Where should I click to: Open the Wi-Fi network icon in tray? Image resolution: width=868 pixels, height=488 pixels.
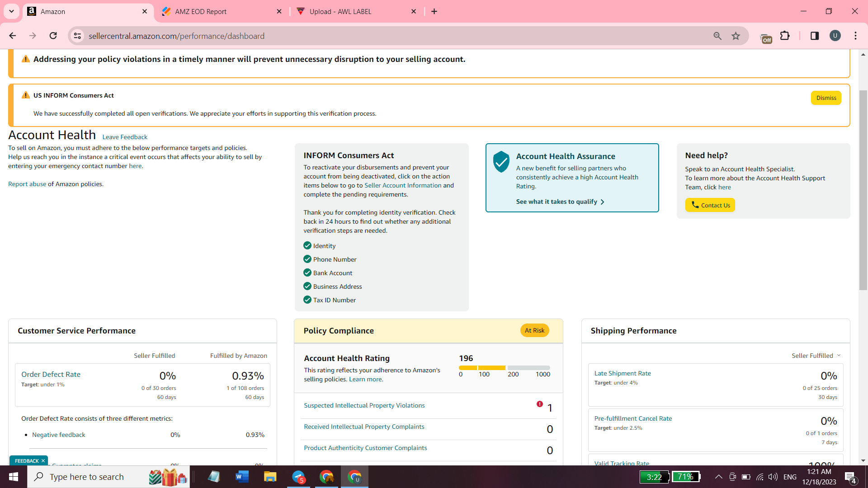(x=760, y=477)
